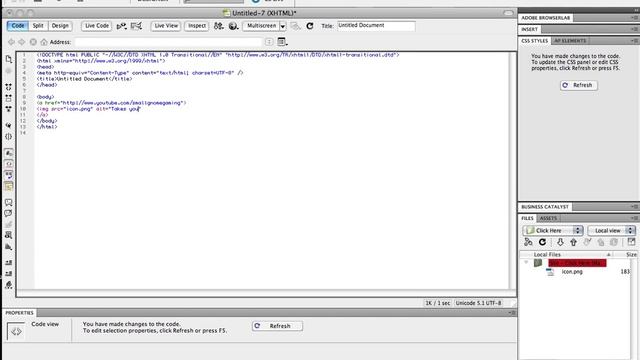Toggle Highlight Invalid Code in coding toolbar
This screenshot has width=640, height=360.
point(9,164)
